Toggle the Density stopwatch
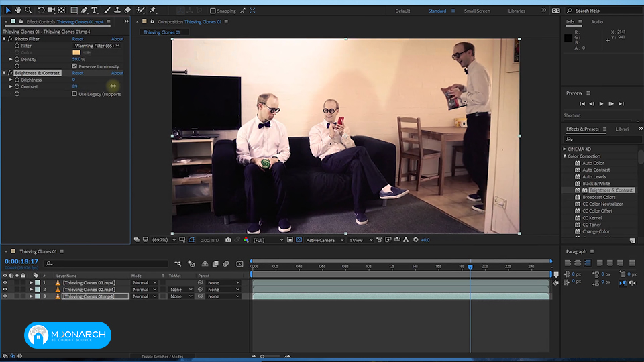 click(x=17, y=60)
